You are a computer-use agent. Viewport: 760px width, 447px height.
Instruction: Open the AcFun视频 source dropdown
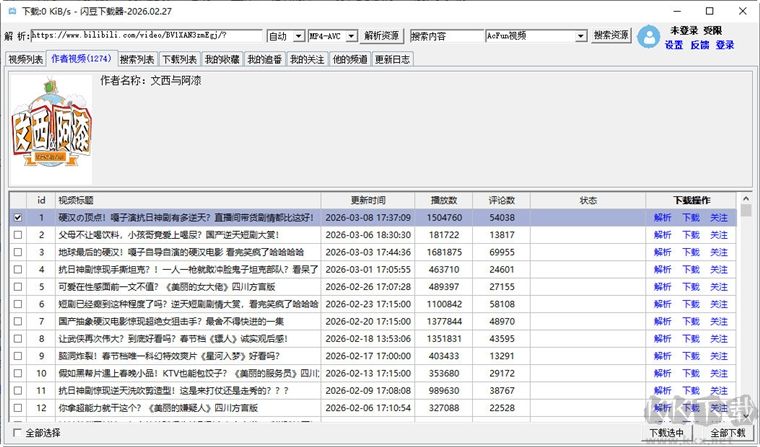pos(581,36)
